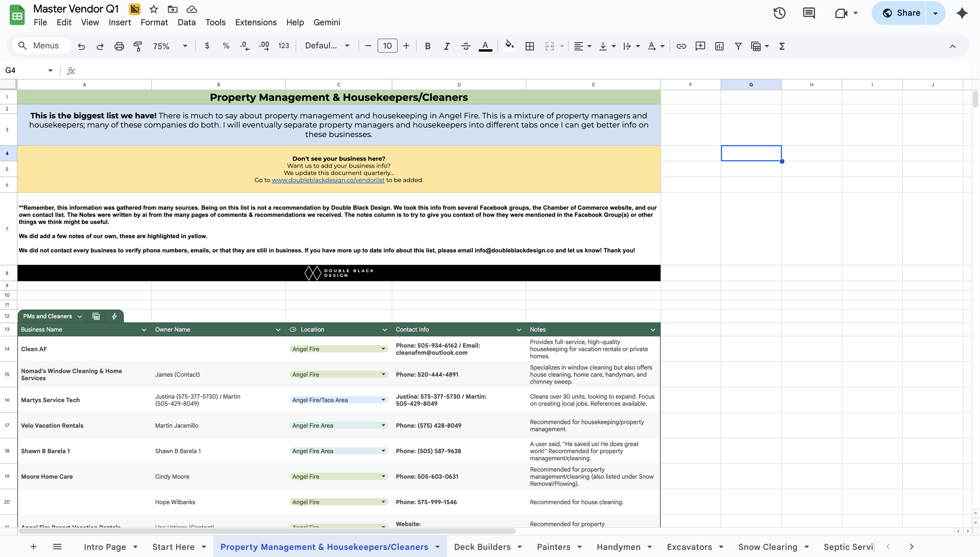Toggle italic text formatting

446,46
